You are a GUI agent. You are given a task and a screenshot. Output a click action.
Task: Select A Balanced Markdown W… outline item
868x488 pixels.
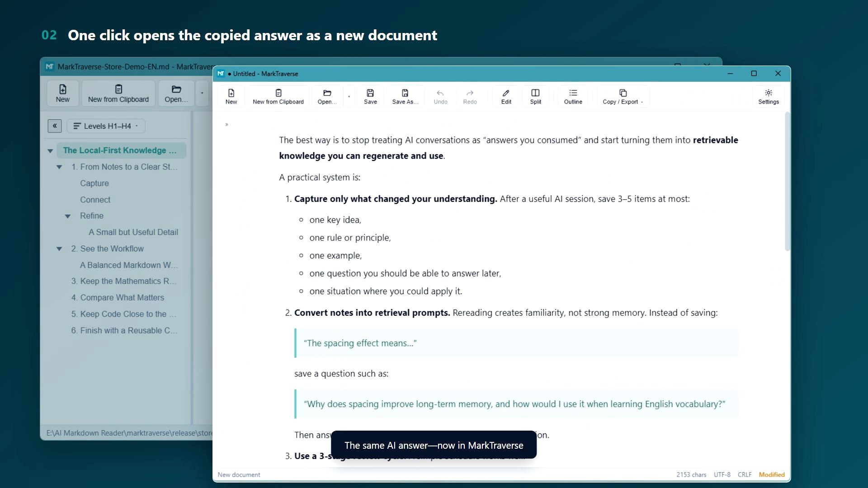(129, 265)
